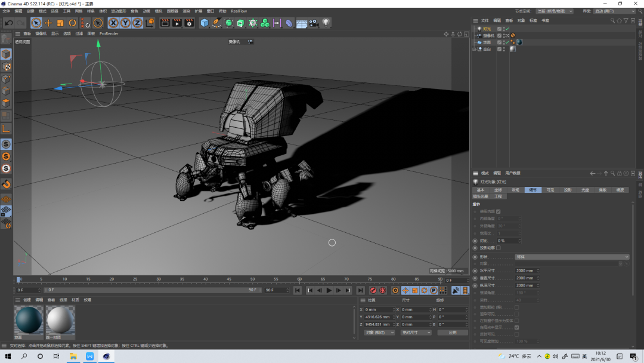Open the 摄像机 viewport menu

[x=41, y=33]
